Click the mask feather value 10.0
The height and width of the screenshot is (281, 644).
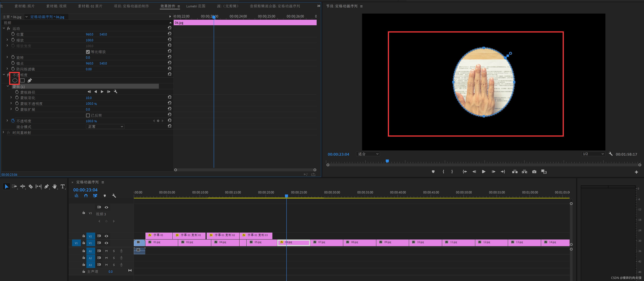89,98
